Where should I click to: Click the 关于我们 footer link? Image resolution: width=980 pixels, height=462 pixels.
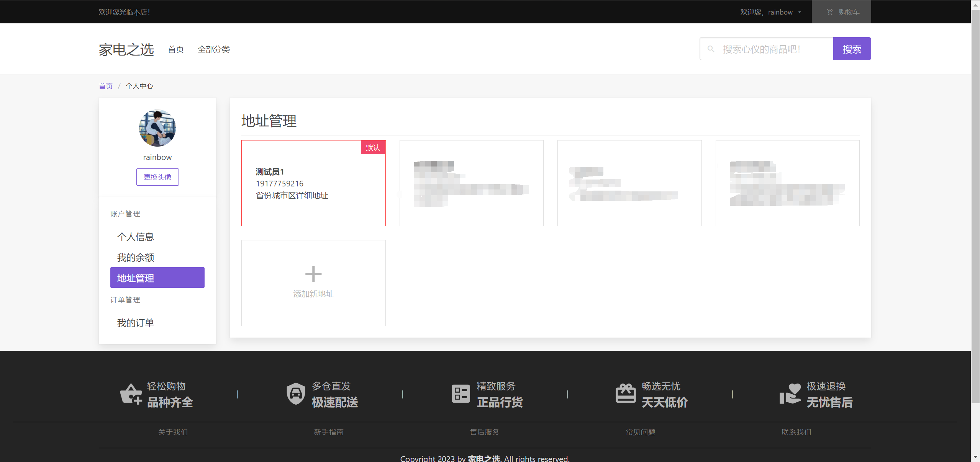(x=173, y=432)
